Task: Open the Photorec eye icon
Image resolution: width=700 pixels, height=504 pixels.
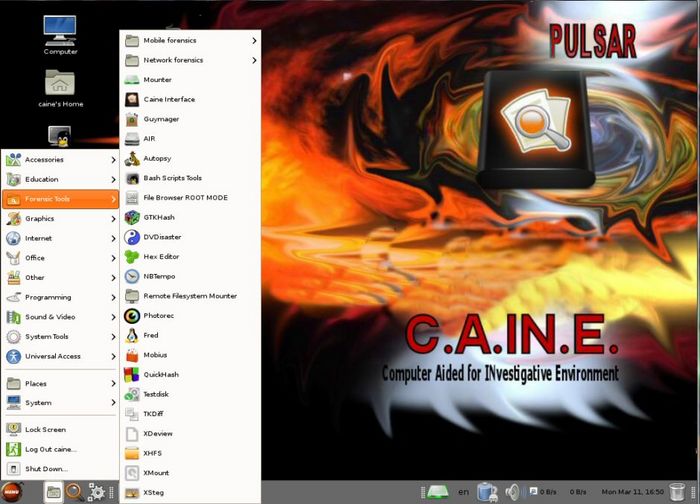Action: pyautogui.click(x=132, y=316)
